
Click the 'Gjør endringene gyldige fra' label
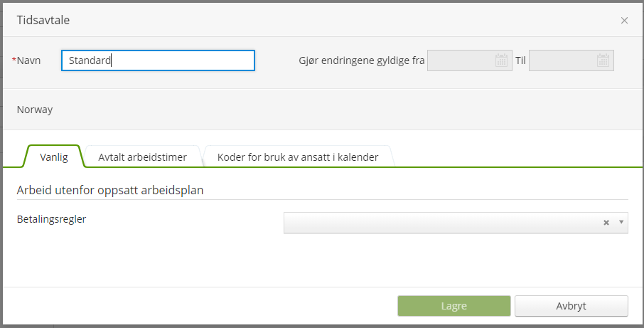(x=361, y=60)
